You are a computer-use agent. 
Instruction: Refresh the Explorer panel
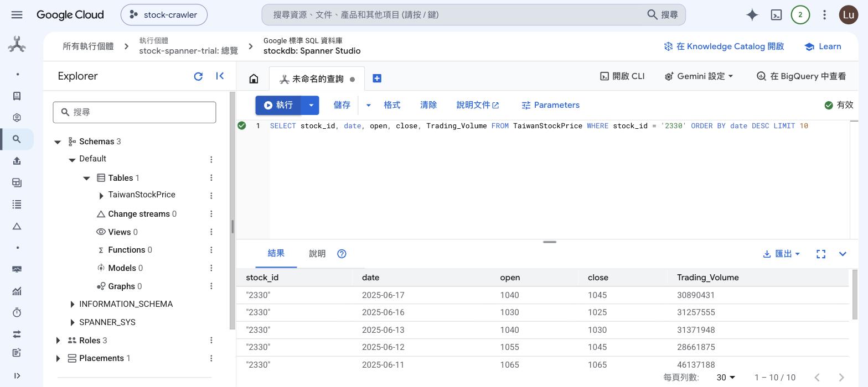point(198,76)
